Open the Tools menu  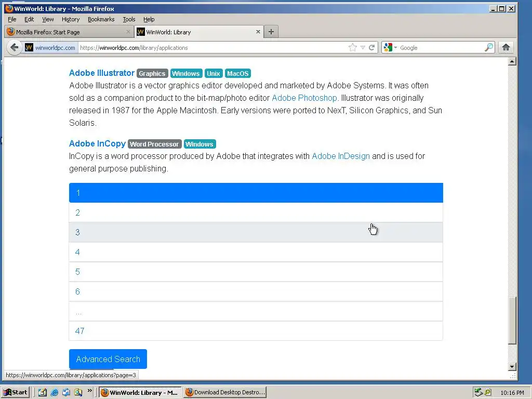click(129, 19)
